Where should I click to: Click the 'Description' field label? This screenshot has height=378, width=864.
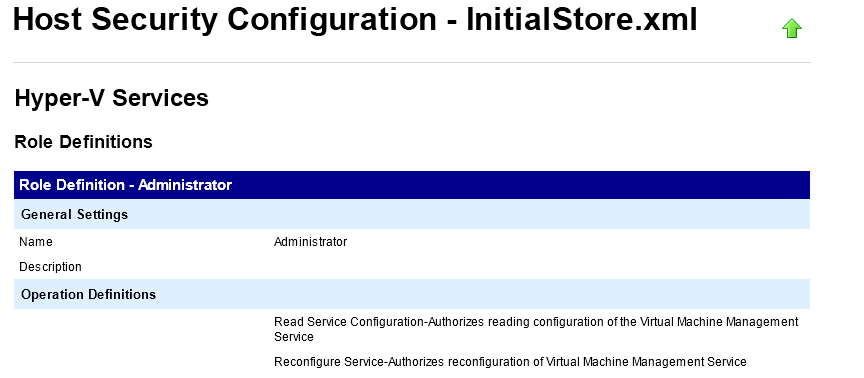50,267
